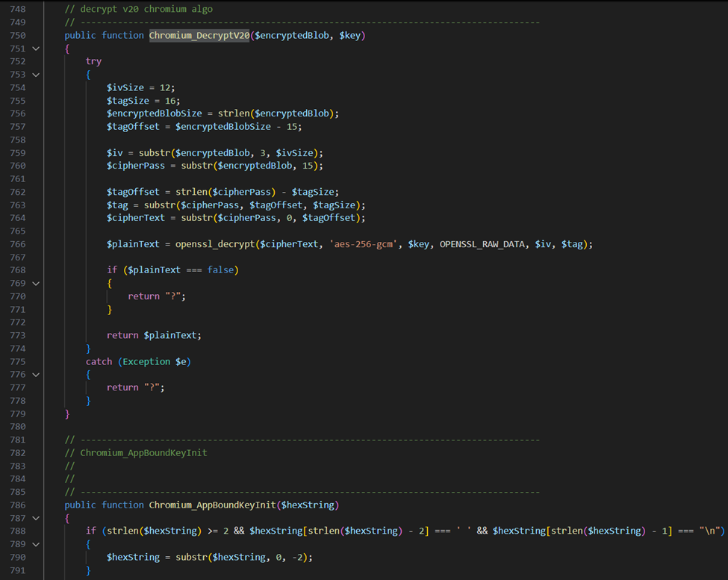
Task: Click the 'aes-256-gcm' string literal
Action: (364, 244)
